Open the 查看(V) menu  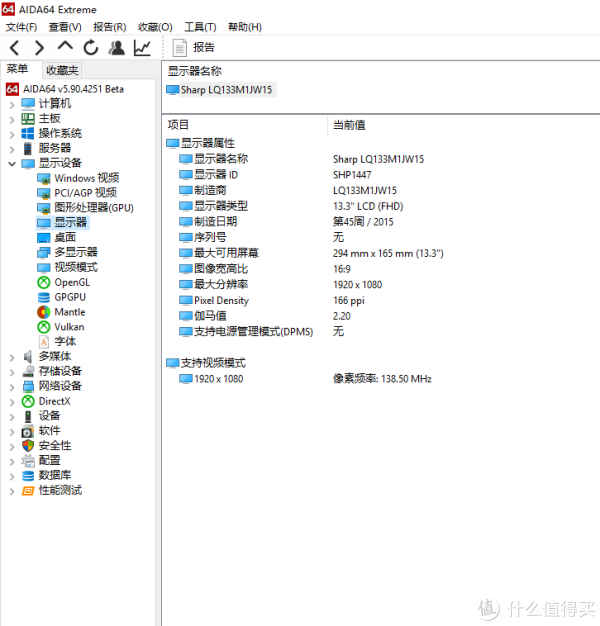point(65,27)
